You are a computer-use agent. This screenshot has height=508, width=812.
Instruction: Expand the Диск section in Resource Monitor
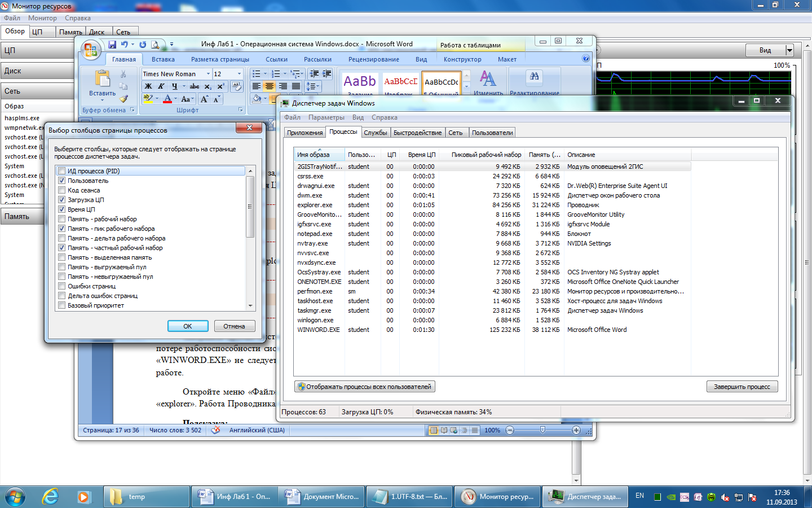pos(37,71)
